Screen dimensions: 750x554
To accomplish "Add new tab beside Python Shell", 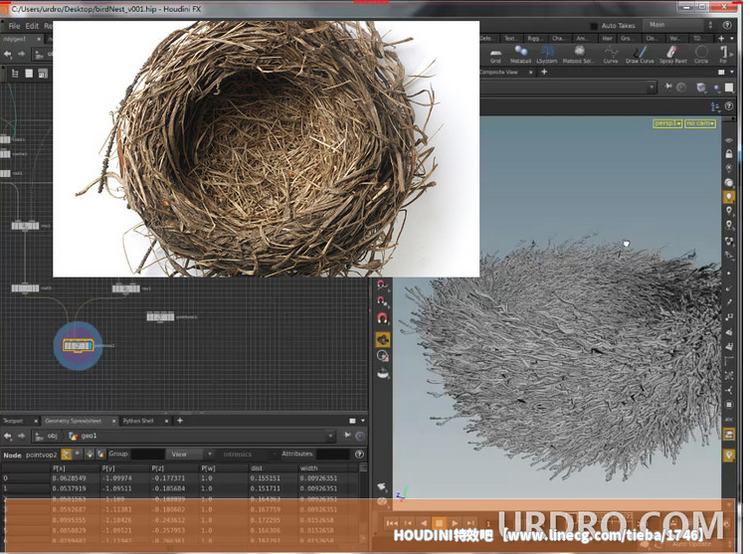I will point(180,421).
